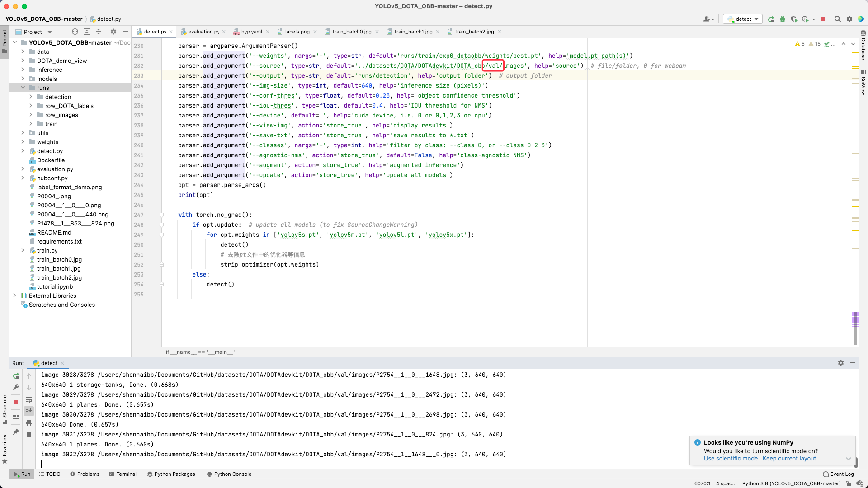Image resolution: width=868 pixels, height=488 pixels.
Task: Expand the data folder
Action: click(x=22, y=52)
